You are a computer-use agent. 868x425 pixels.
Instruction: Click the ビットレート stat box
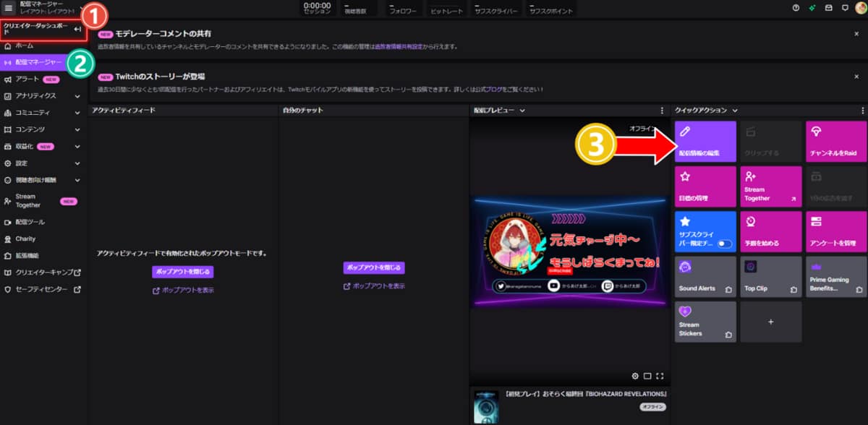448,8
